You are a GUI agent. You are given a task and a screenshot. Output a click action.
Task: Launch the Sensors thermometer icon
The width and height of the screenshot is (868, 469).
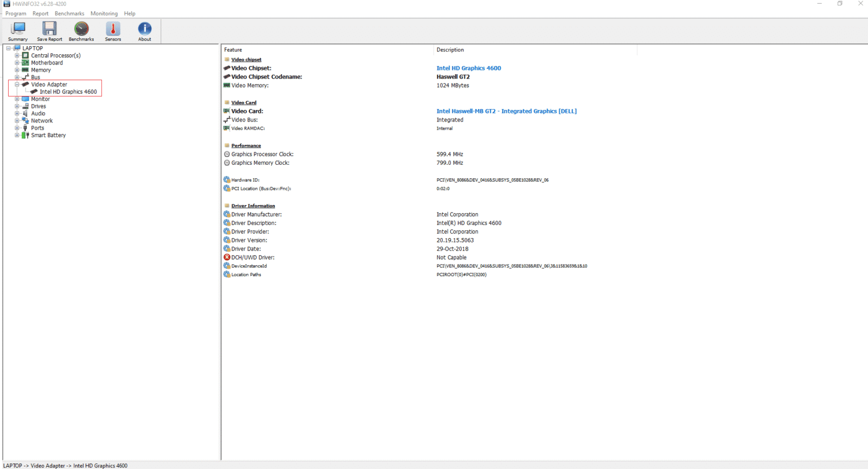point(113,30)
